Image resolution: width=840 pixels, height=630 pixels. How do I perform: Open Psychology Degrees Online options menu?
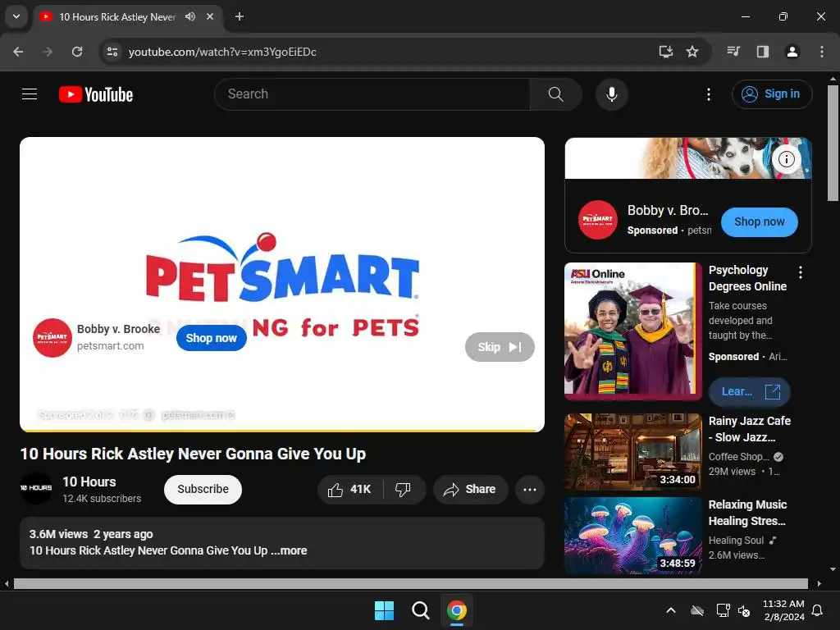point(801,272)
